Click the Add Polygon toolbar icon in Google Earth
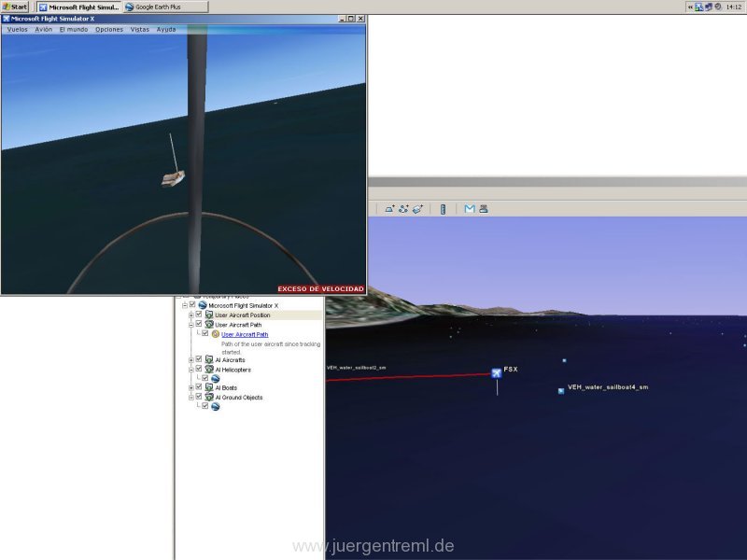Image resolution: width=747 pixels, height=560 pixels. tap(389, 208)
